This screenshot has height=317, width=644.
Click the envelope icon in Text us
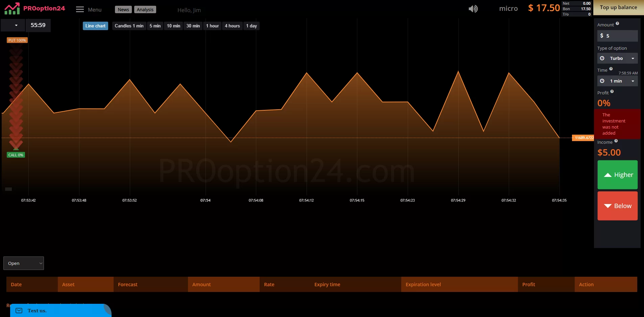pyautogui.click(x=19, y=311)
